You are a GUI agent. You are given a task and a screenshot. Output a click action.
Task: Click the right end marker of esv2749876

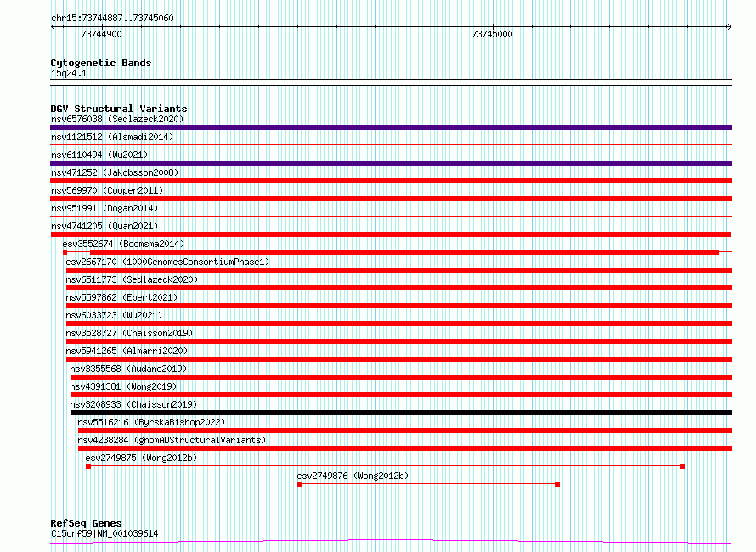557,484
